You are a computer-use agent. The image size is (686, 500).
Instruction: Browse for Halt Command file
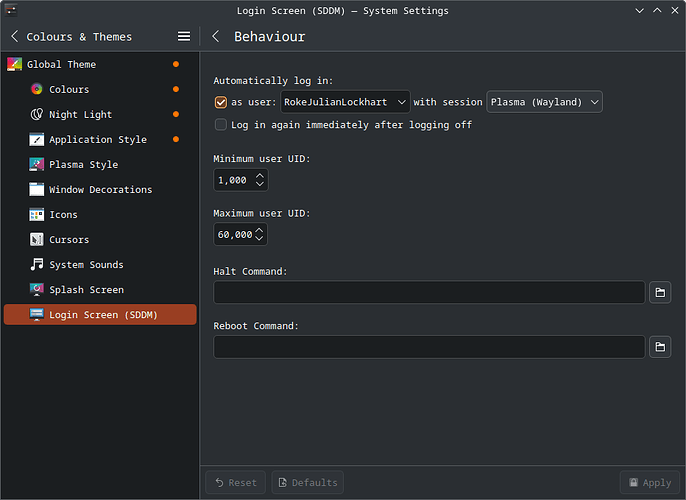pos(660,292)
